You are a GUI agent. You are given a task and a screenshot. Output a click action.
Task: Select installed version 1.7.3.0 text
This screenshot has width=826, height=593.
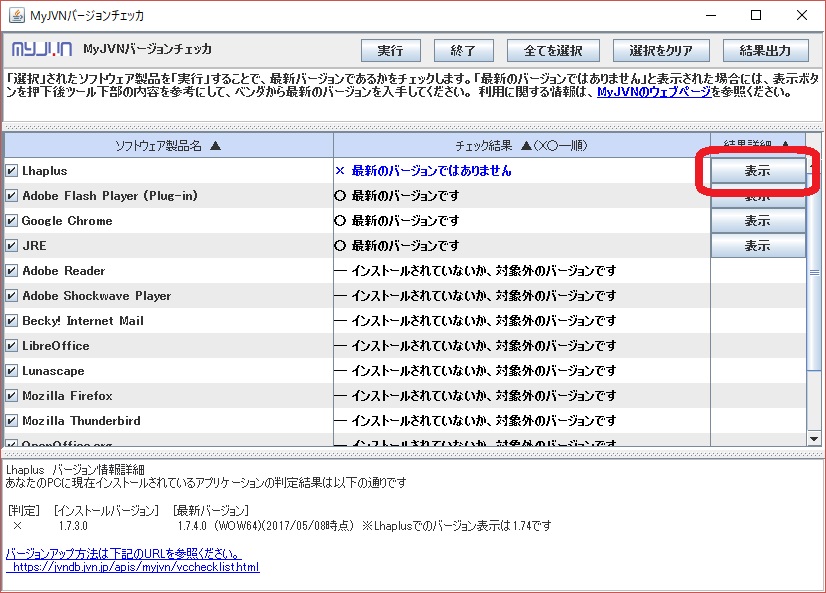click(x=73, y=526)
